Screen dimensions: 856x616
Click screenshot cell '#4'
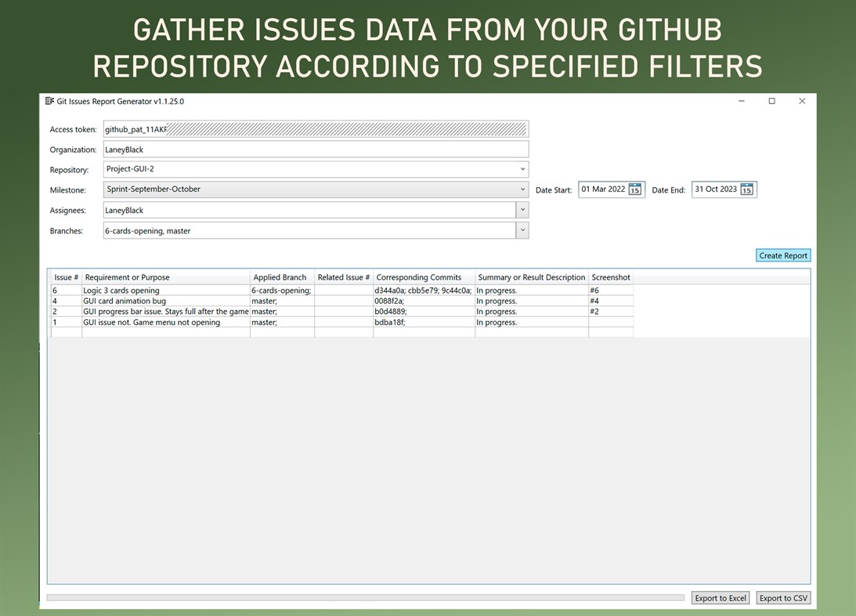click(611, 301)
